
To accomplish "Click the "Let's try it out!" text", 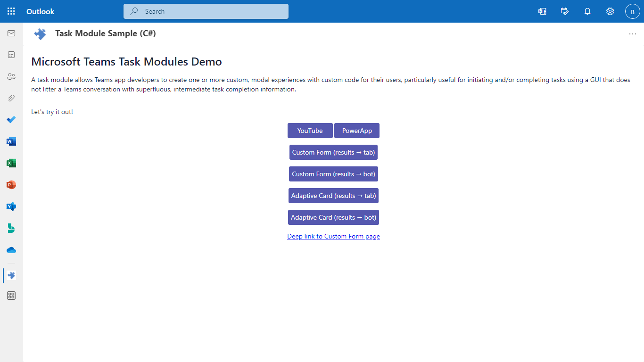I will click(52, 112).
